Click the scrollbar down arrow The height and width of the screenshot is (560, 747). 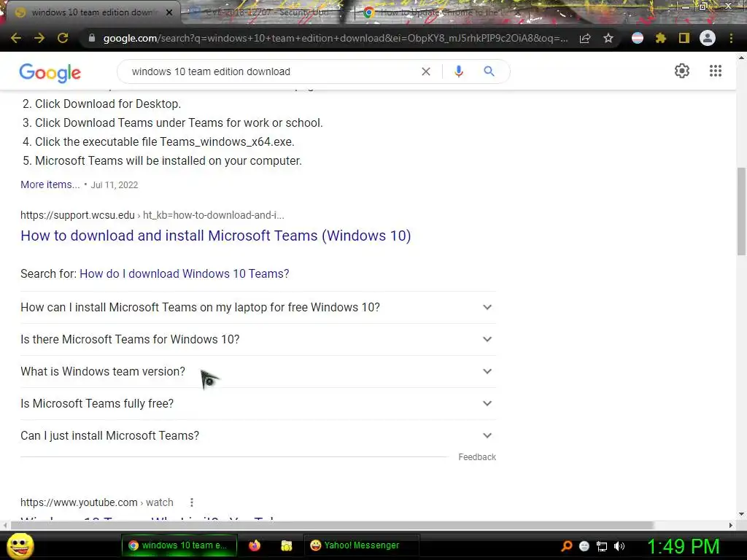[x=741, y=514]
